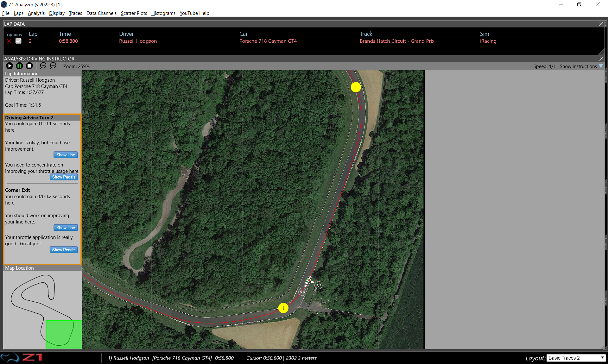Select the iRacing sim cell
The image size is (608, 364).
(x=488, y=41)
